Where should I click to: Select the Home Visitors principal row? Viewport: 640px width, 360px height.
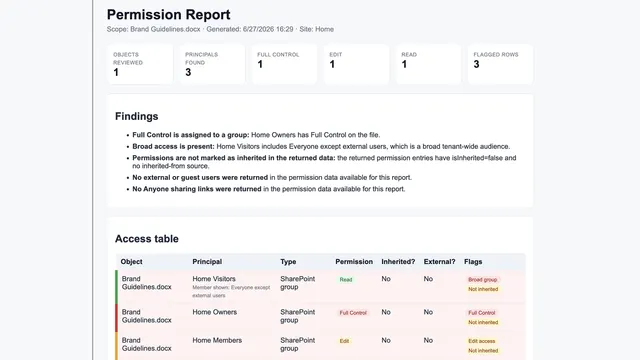(x=320, y=287)
